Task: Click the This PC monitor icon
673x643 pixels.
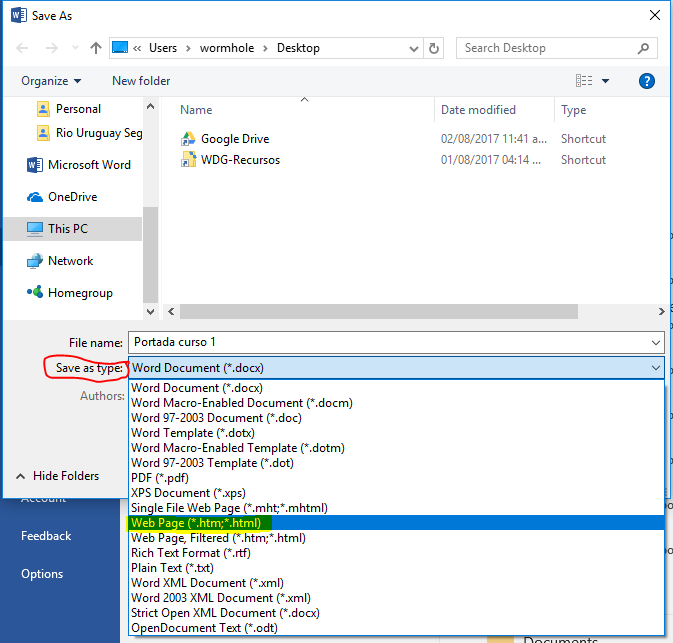Action: point(35,229)
